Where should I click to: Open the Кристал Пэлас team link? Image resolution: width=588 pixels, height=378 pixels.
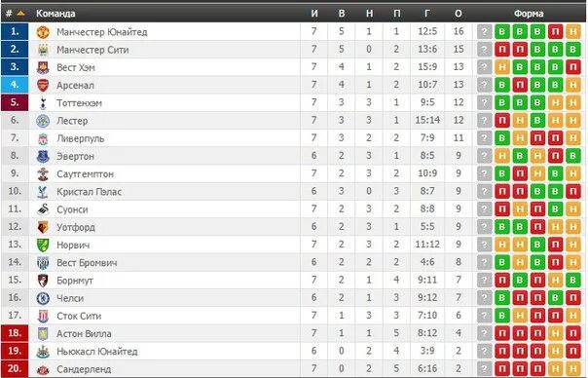[89, 192]
